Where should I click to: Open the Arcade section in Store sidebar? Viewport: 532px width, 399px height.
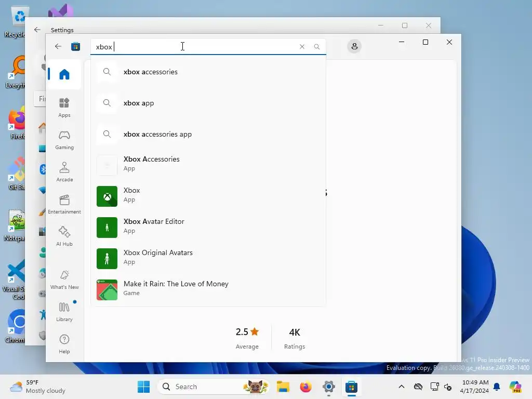[64, 172]
